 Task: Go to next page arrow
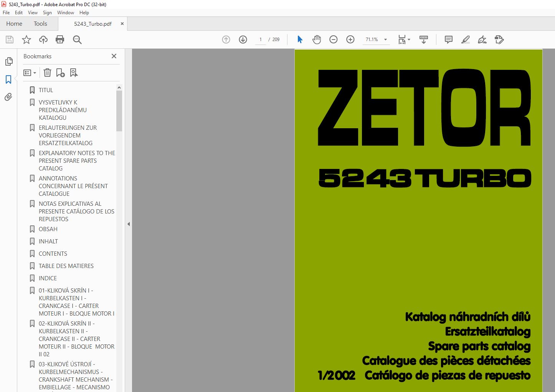[243, 40]
